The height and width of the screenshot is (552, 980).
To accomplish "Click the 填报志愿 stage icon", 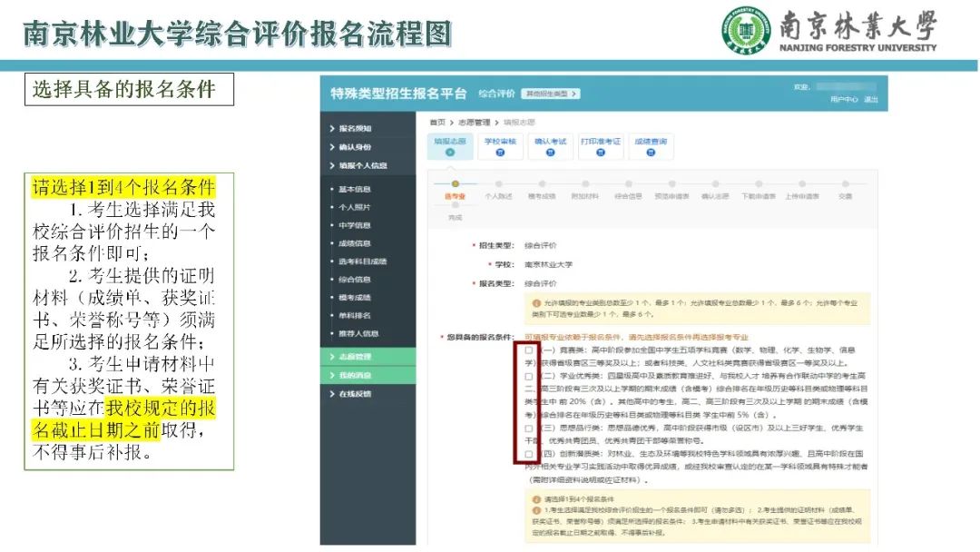I will click(x=449, y=153).
